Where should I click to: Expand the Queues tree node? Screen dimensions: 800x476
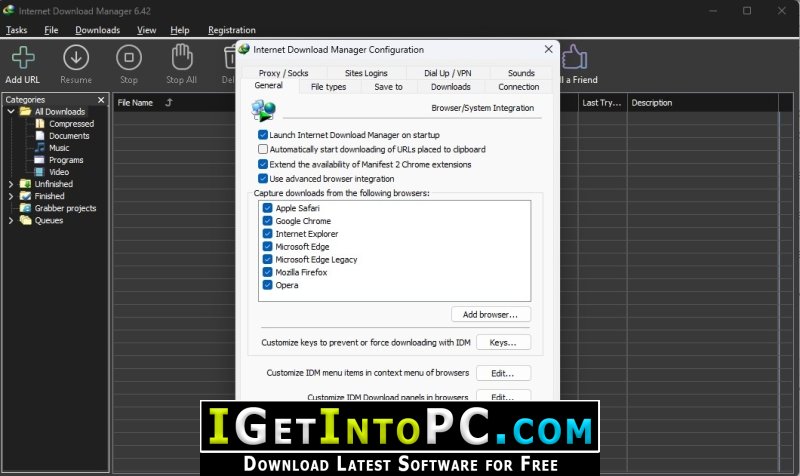click(x=11, y=220)
